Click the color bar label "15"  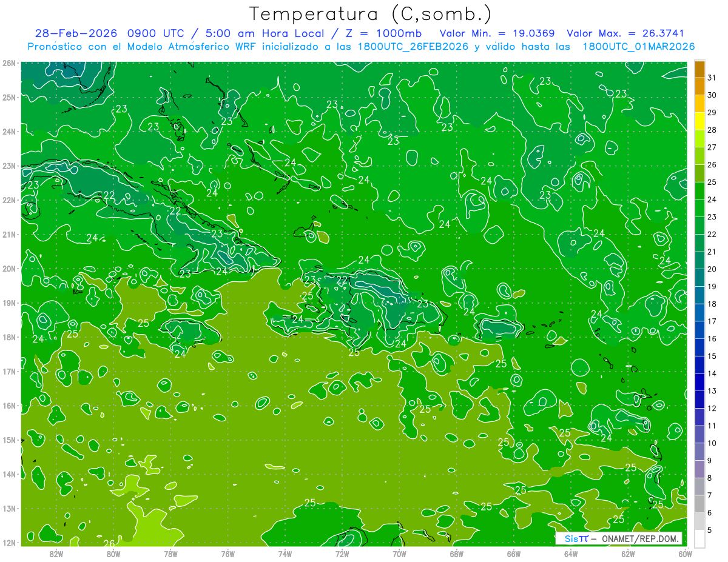pyautogui.click(x=712, y=356)
